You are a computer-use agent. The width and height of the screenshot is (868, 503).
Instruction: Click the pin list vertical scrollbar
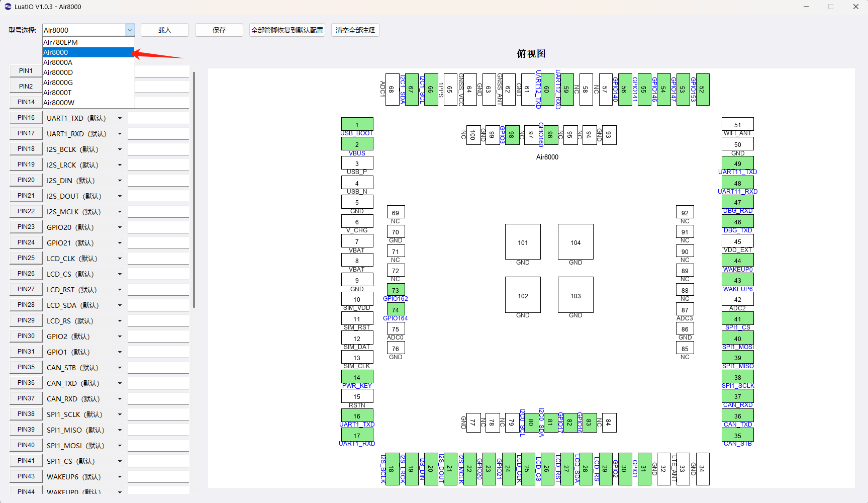194,190
